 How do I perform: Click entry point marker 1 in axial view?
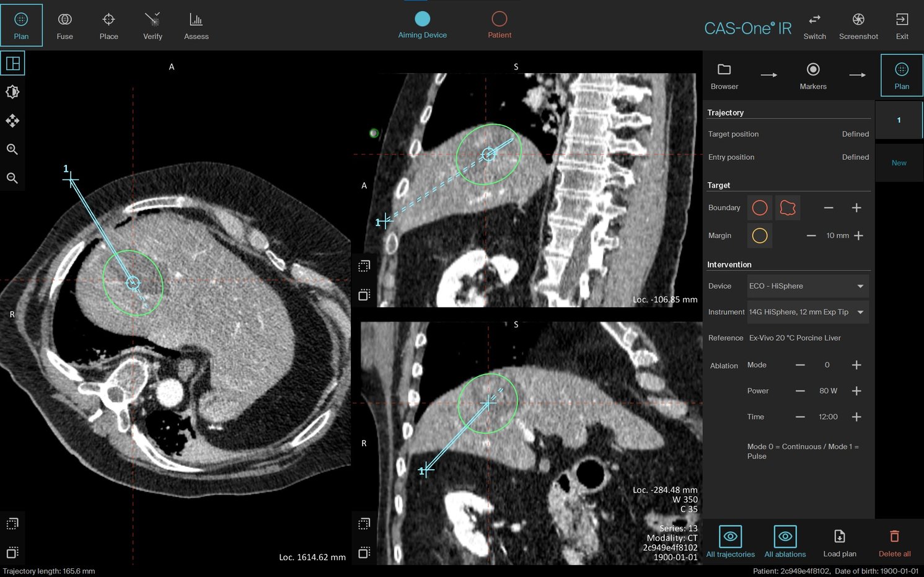tap(70, 180)
